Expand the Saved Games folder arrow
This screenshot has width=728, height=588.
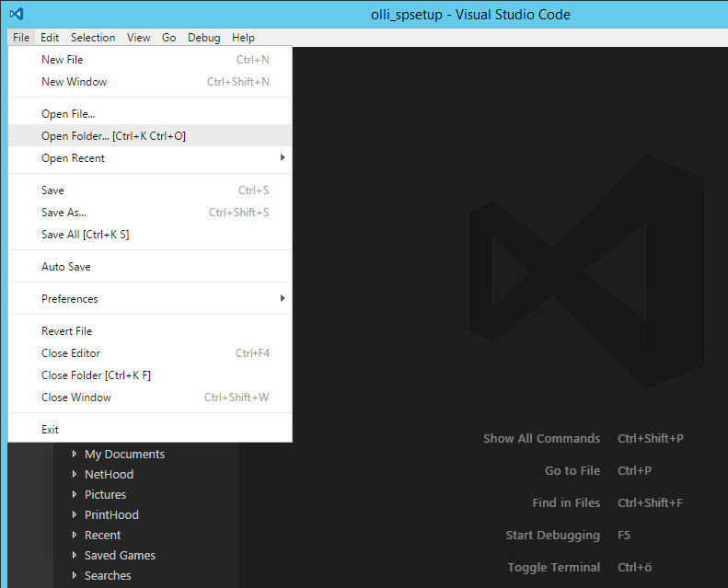(75, 555)
